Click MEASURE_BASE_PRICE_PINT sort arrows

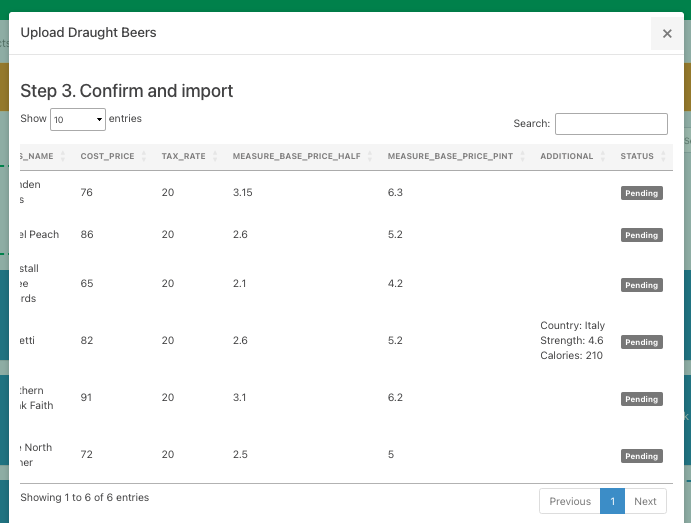coord(522,157)
